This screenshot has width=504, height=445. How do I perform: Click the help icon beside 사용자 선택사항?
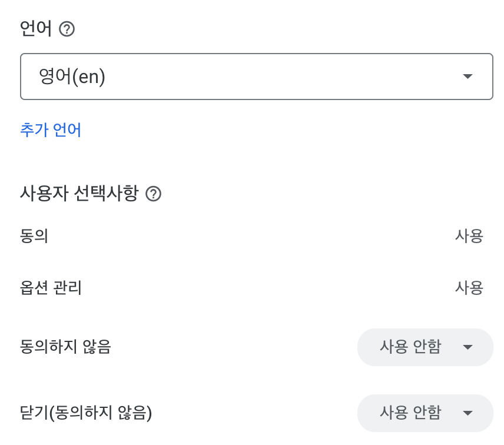pyautogui.click(x=153, y=194)
